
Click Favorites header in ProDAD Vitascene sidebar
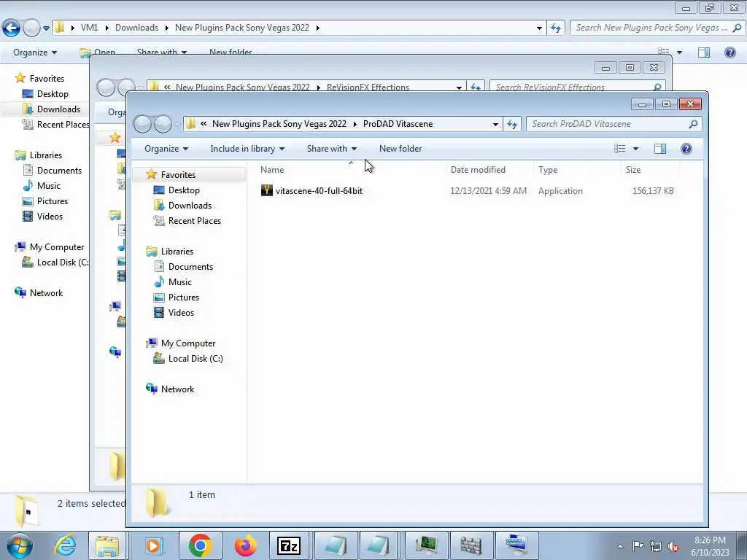click(x=178, y=175)
